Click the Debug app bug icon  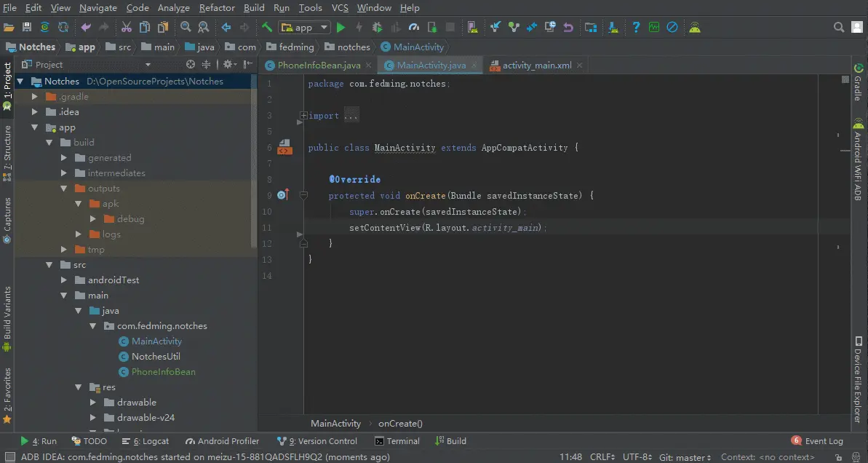(378, 27)
